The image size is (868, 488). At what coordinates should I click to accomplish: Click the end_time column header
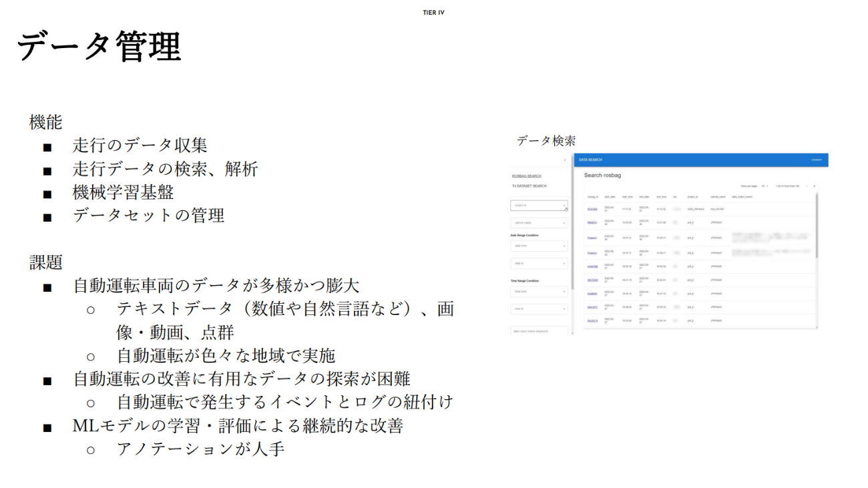(x=662, y=197)
